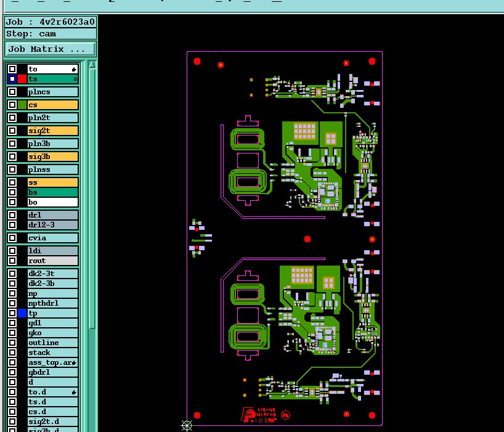Click the layer list scrollbar thumb
Screen dimensions: 504x432
click(x=92, y=199)
